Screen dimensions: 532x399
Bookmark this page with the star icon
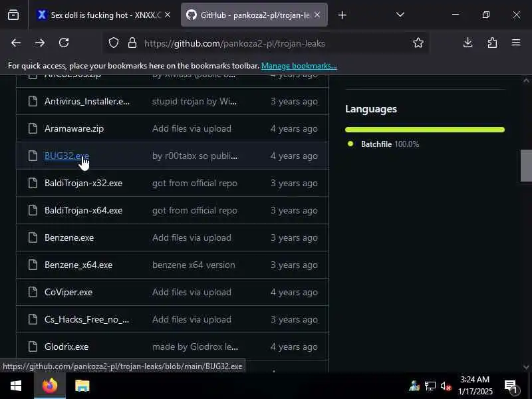418,43
